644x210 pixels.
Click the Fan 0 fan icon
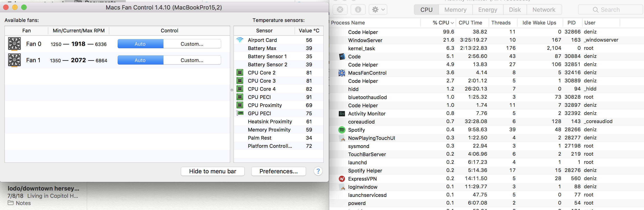(x=14, y=44)
